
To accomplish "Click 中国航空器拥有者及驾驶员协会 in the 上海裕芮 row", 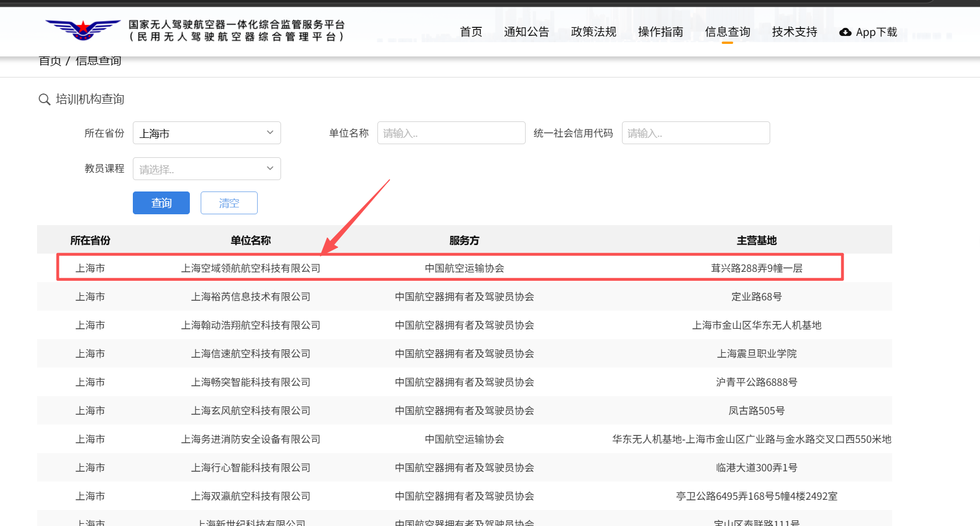I will (464, 297).
